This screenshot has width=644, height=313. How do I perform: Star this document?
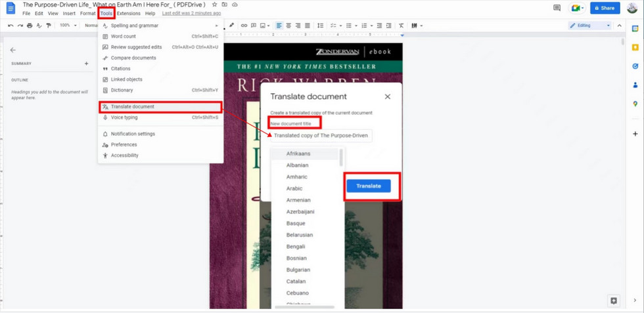click(214, 5)
